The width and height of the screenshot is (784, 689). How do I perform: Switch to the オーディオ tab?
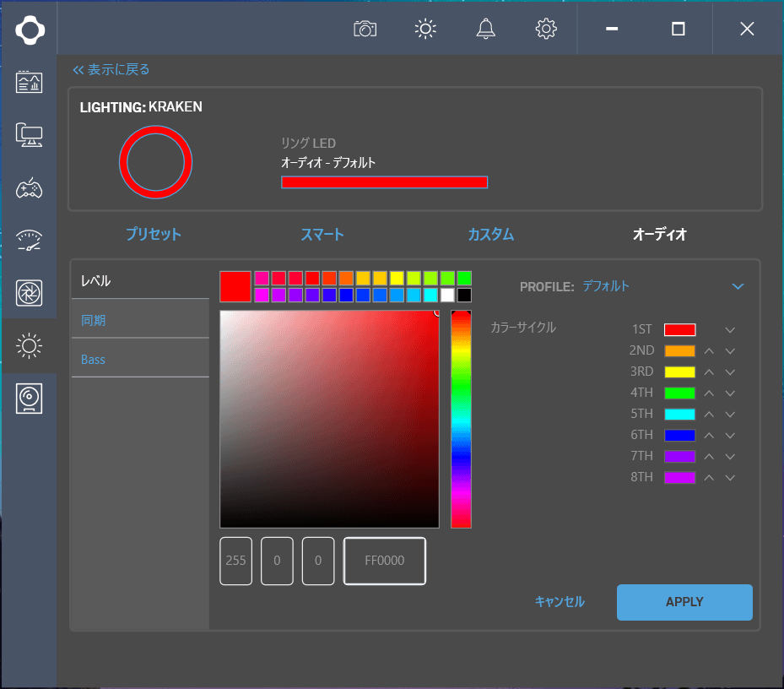pyautogui.click(x=659, y=234)
